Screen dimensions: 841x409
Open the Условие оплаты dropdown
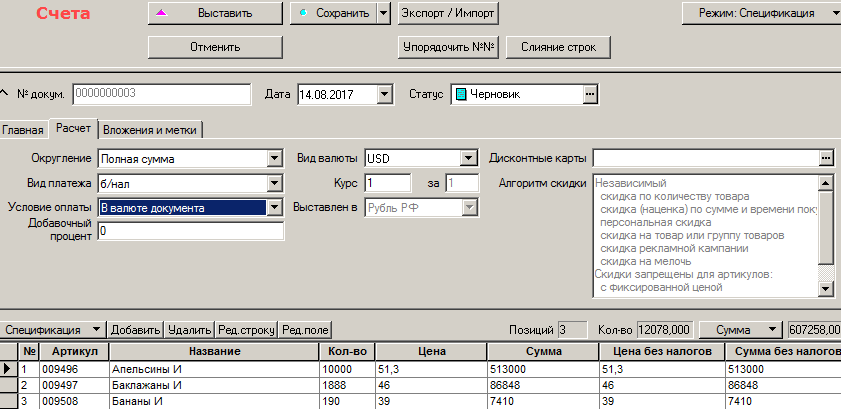[x=275, y=208]
